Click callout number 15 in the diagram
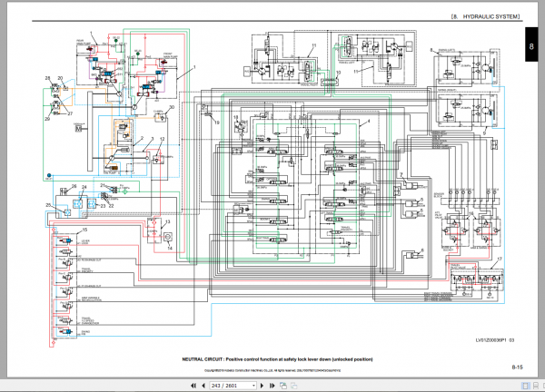 point(84,230)
